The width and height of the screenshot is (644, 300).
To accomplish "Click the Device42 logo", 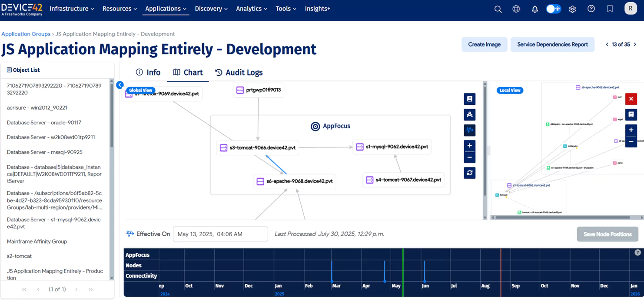I will (22, 9).
